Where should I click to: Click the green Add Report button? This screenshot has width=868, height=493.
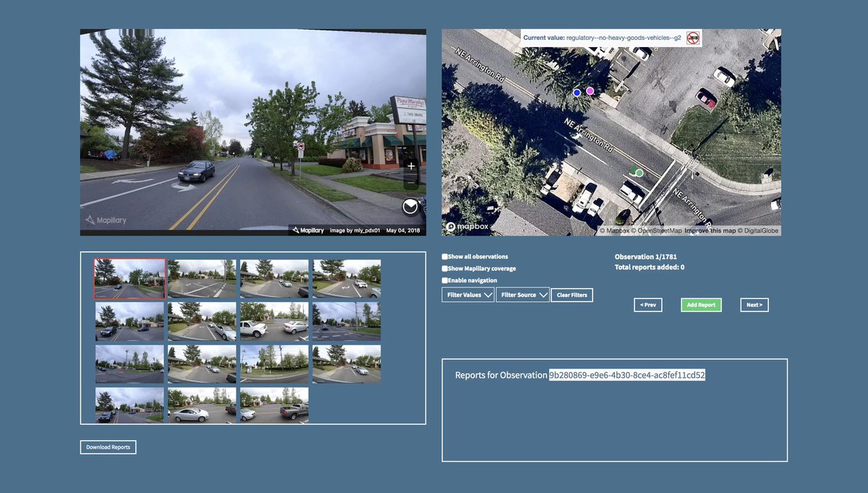(701, 305)
